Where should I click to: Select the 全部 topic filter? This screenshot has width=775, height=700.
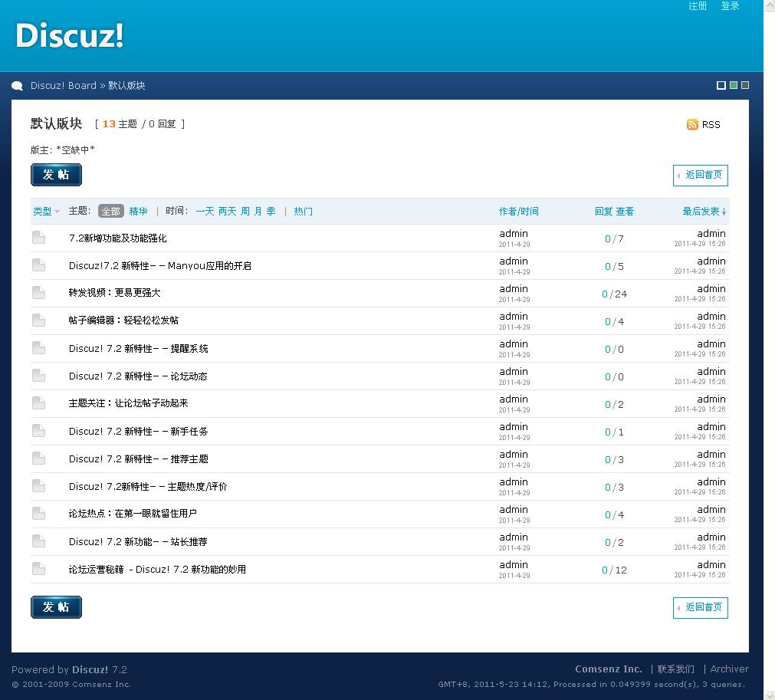point(110,212)
